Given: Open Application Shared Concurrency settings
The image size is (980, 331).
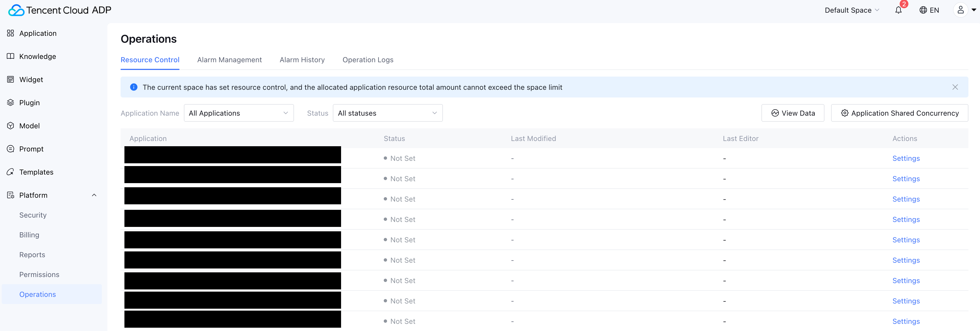Looking at the screenshot, I should [899, 113].
